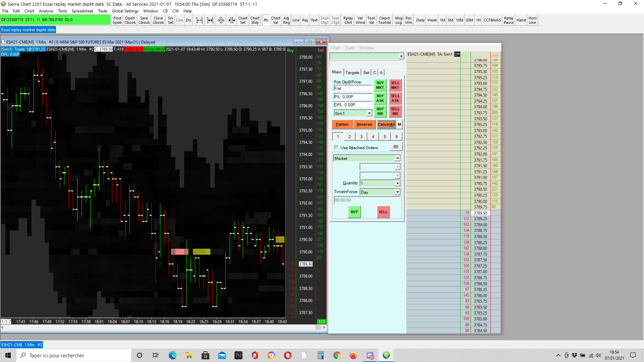
Task: Select quantity preset button 3
Action: (x=361, y=136)
